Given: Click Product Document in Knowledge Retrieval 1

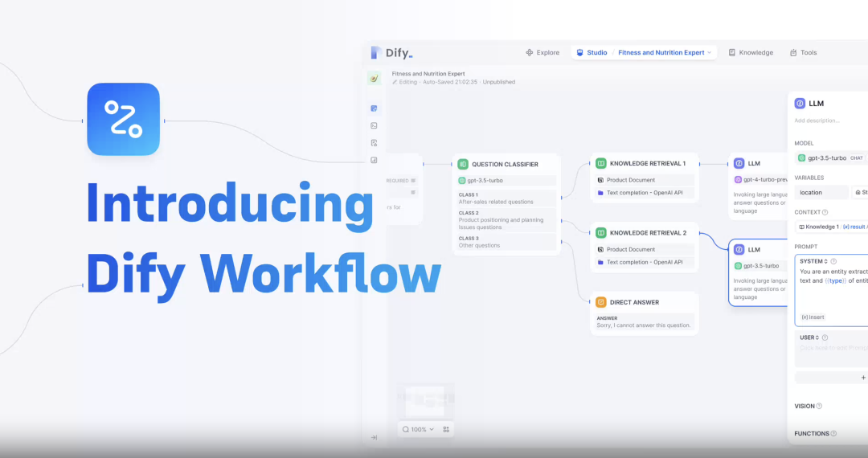Looking at the screenshot, I should pyautogui.click(x=645, y=180).
